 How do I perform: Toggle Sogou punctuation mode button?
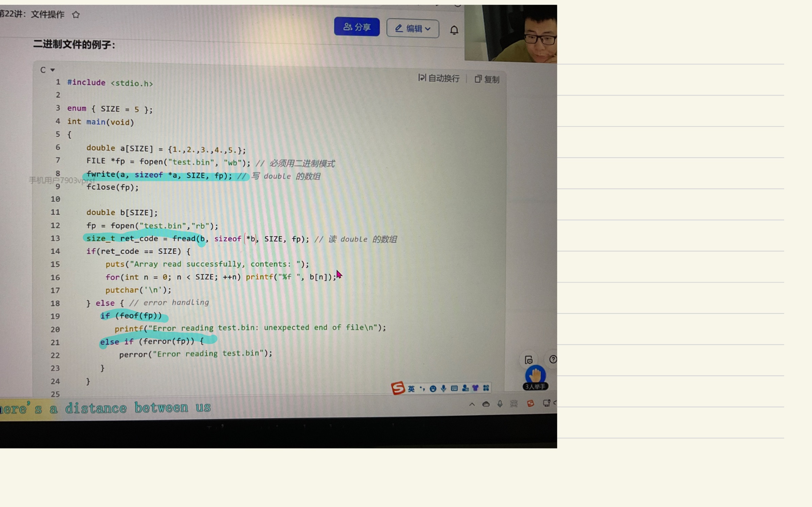(422, 388)
